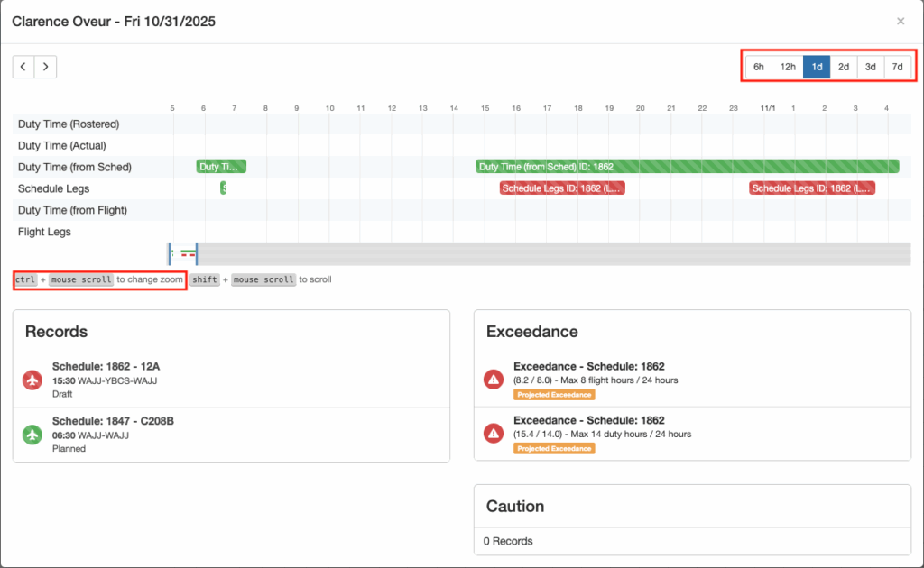
Task: Click the grey timeline overview scrollbar
Action: click(x=541, y=254)
